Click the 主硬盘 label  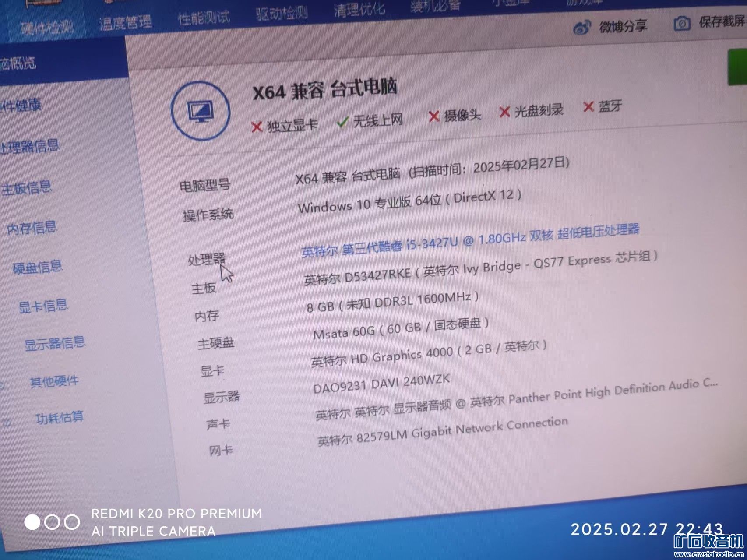[x=216, y=343]
